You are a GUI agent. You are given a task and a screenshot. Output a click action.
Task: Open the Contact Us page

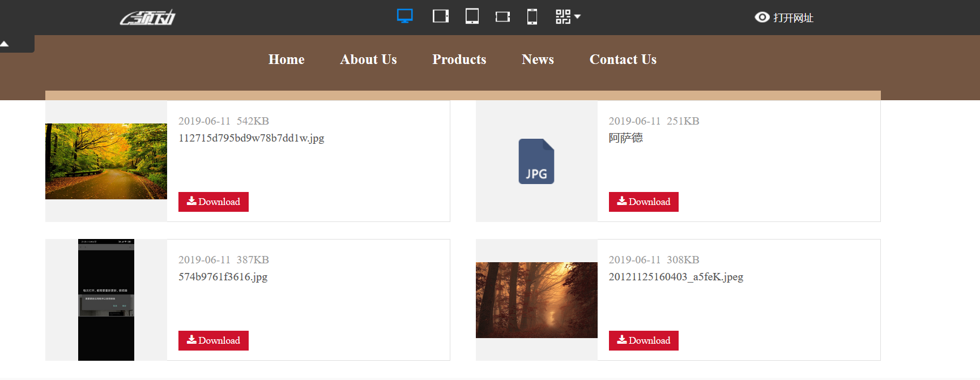[623, 59]
